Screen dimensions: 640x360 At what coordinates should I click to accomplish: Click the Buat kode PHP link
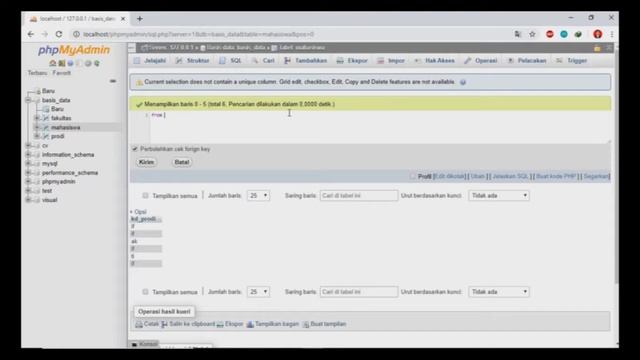point(556,176)
